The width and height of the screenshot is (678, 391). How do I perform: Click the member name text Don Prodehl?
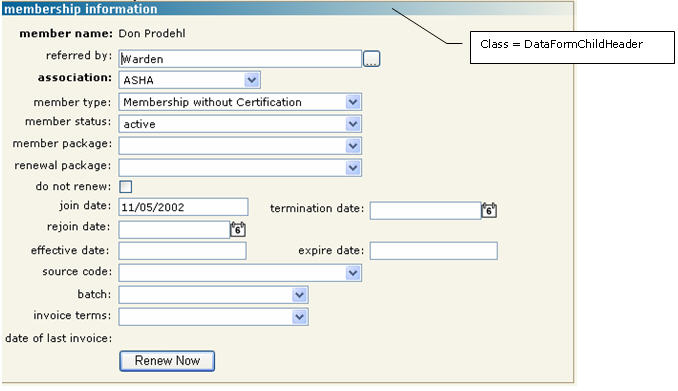point(152,33)
